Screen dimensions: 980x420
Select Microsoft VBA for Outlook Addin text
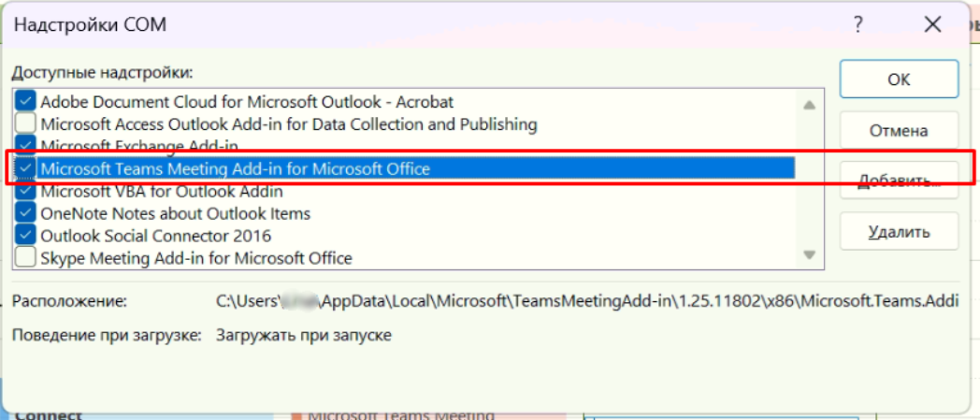coord(161,191)
